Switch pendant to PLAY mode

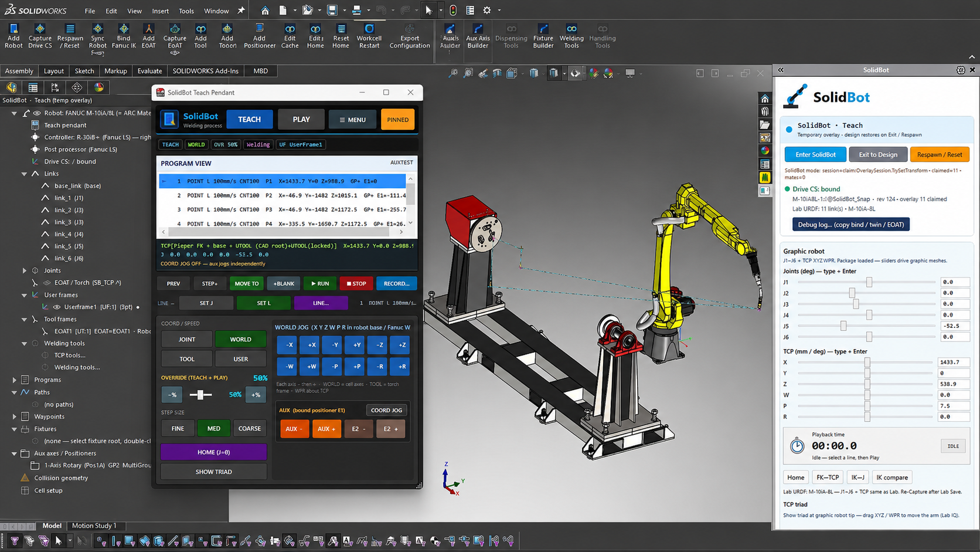pyautogui.click(x=301, y=120)
